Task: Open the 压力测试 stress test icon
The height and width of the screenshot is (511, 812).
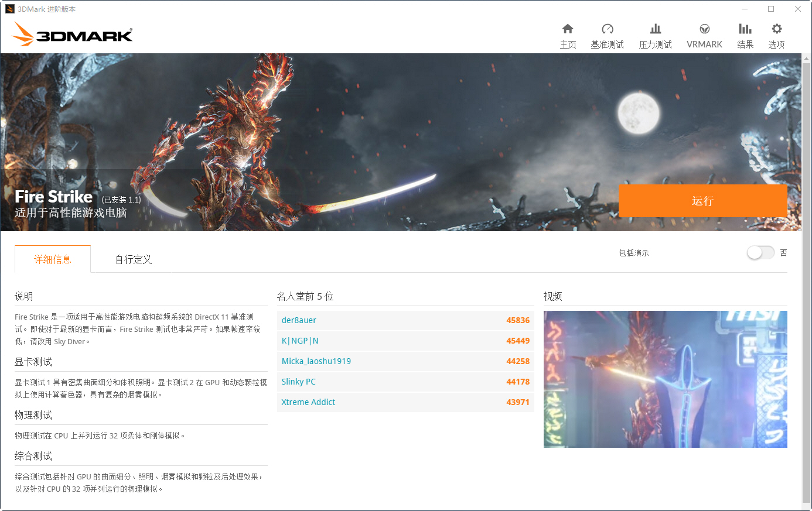Action: pyautogui.click(x=656, y=29)
